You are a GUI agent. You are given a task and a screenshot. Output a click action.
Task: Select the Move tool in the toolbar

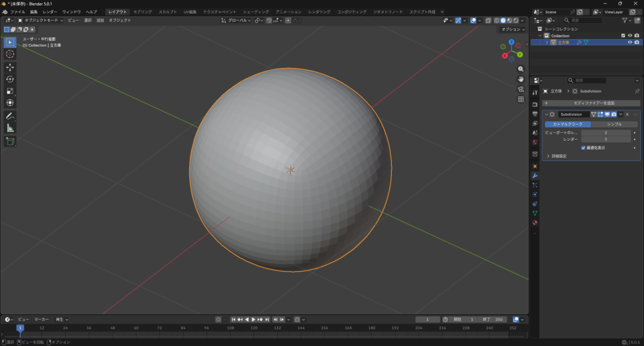coord(10,67)
